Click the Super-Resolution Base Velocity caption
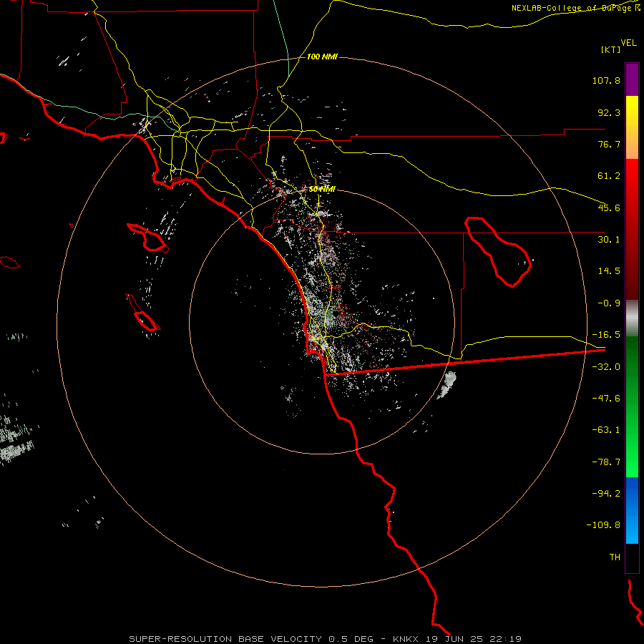 point(325,639)
